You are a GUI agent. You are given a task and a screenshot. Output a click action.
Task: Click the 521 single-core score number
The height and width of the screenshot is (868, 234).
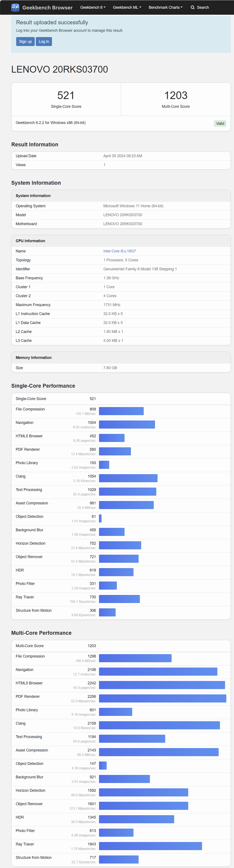tap(66, 95)
